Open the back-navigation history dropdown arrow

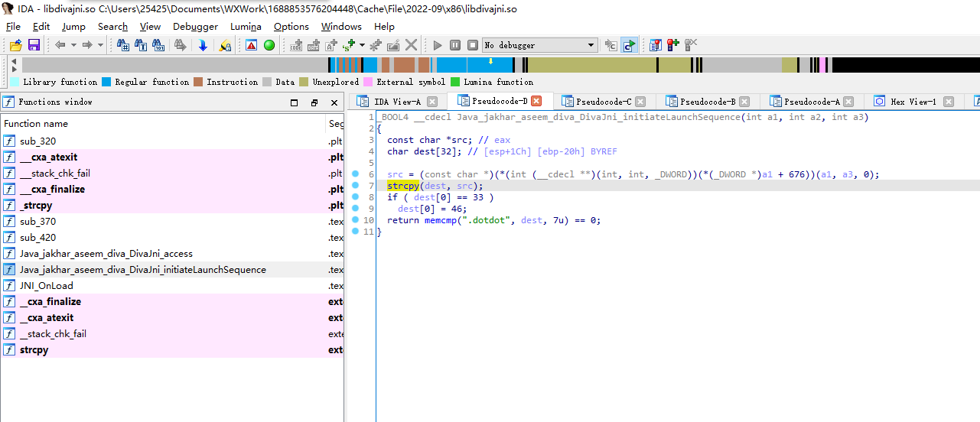tap(73, 45)
